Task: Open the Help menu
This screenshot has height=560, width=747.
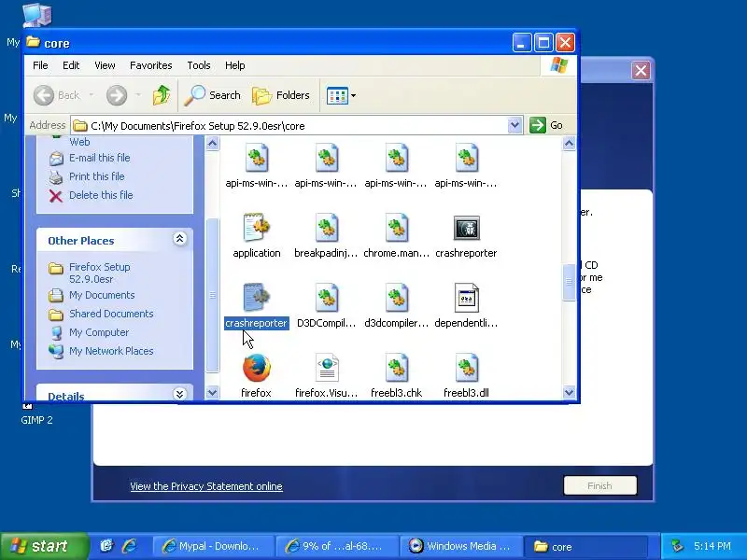Action: [x=235, y=65]
